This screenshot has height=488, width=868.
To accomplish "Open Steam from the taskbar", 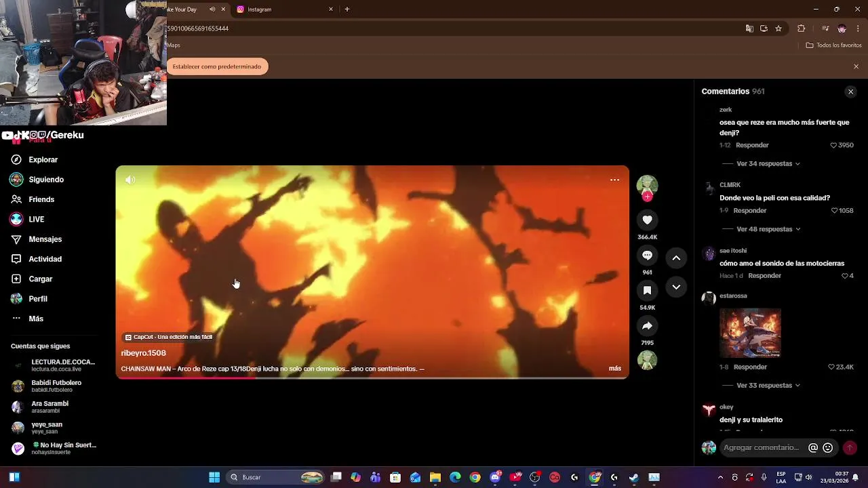I will coord(633,477).
